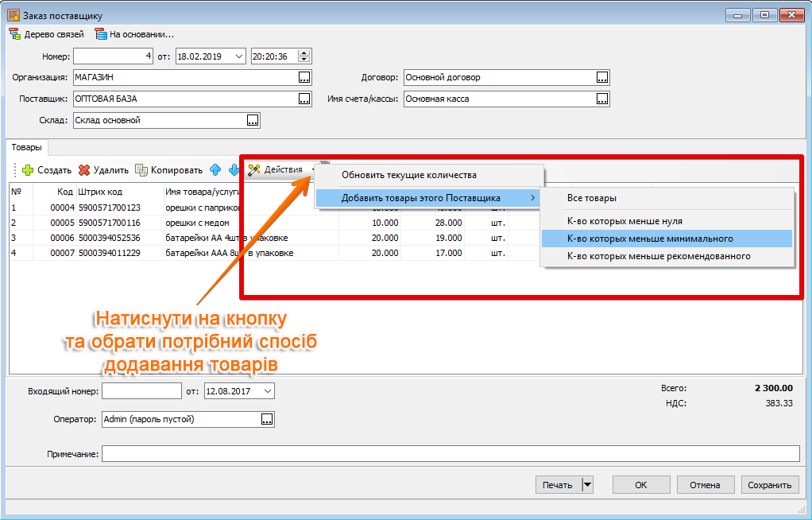This screenshot has width=812, height=520.
Task: Click the № column header
Action: [21, 192]
